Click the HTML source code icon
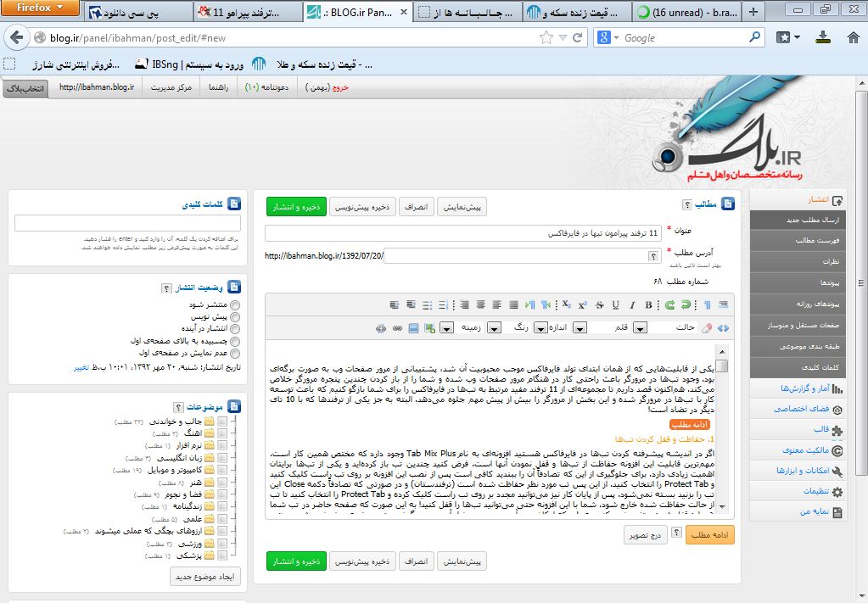Viewport: 868px width, 603px height. pyautogui.click(x=723, y=328)
